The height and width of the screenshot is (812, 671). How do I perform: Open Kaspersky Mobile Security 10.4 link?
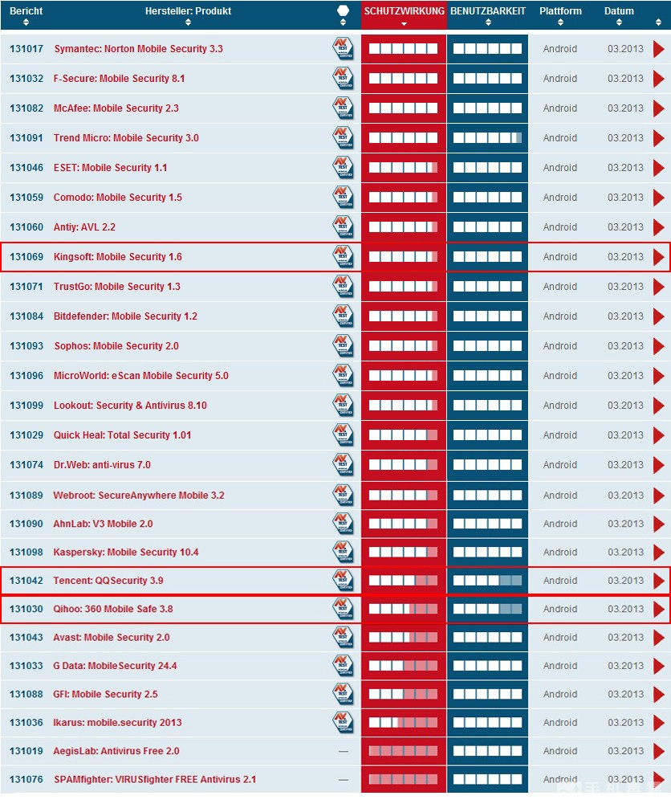[x=126, y=552]
